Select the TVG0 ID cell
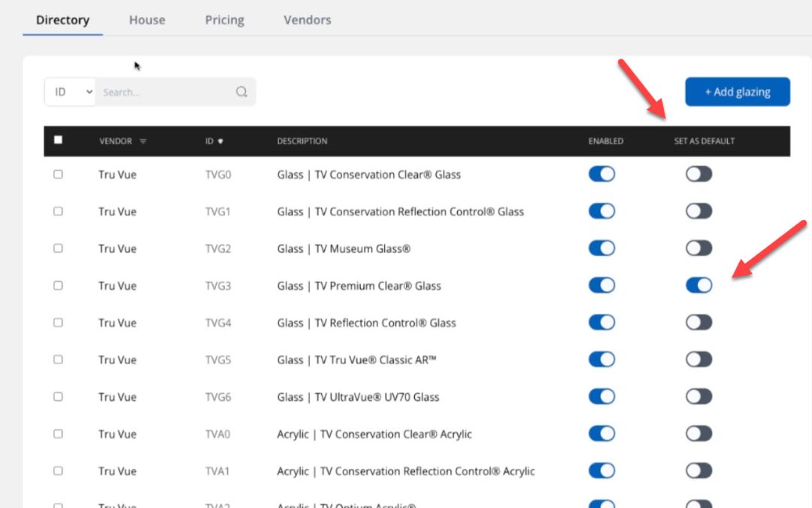Screen dimensions: 812x508 coord(218,175)
